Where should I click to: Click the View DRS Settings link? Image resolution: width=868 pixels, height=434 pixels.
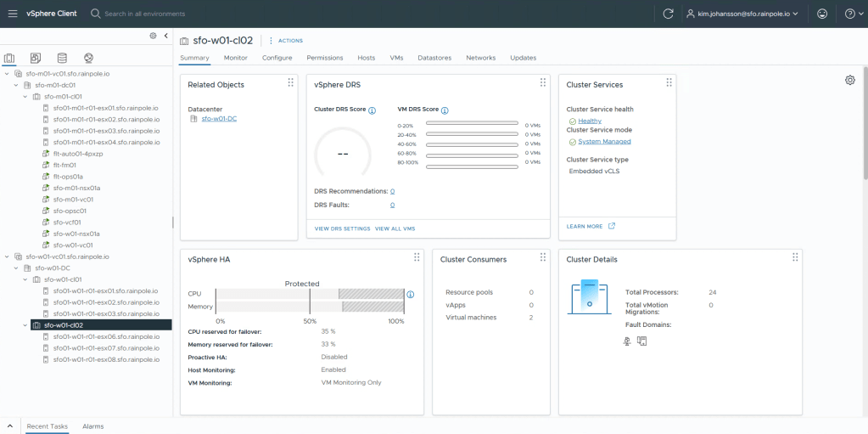342,228
